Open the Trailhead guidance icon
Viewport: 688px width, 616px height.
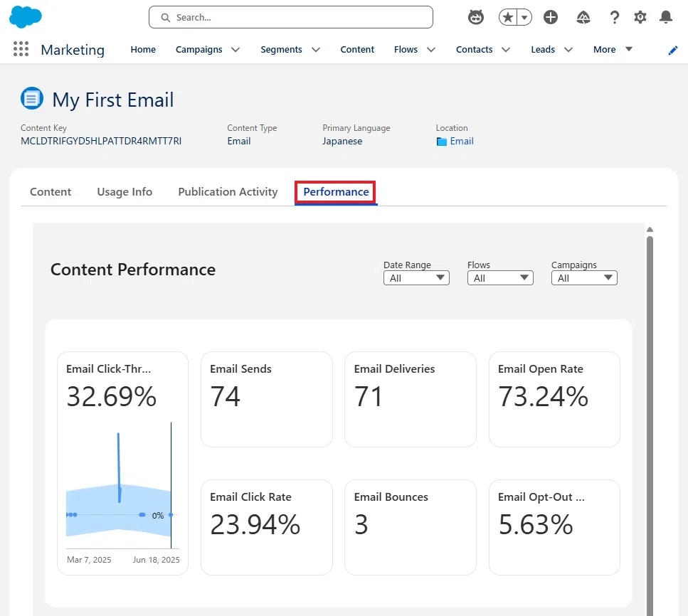583,17
